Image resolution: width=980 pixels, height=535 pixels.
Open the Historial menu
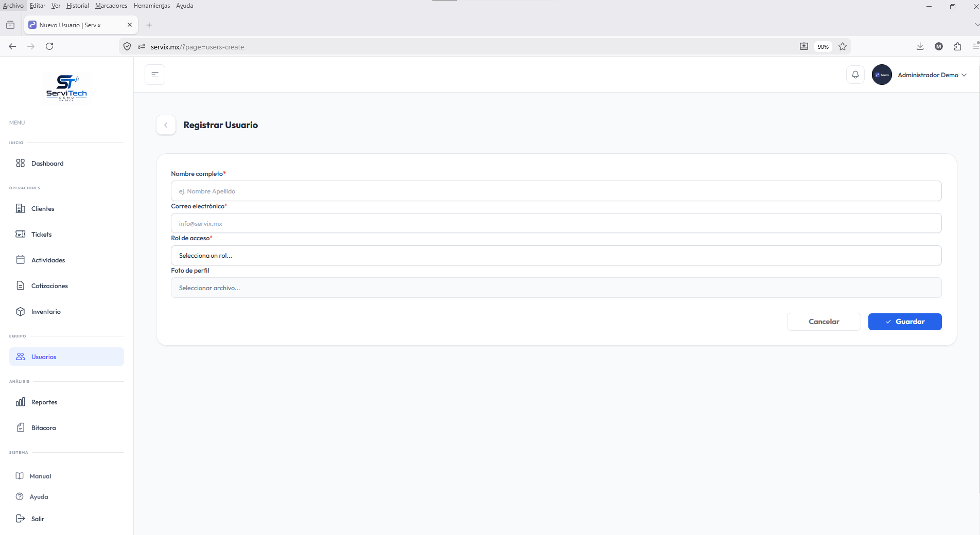point(78,6)
